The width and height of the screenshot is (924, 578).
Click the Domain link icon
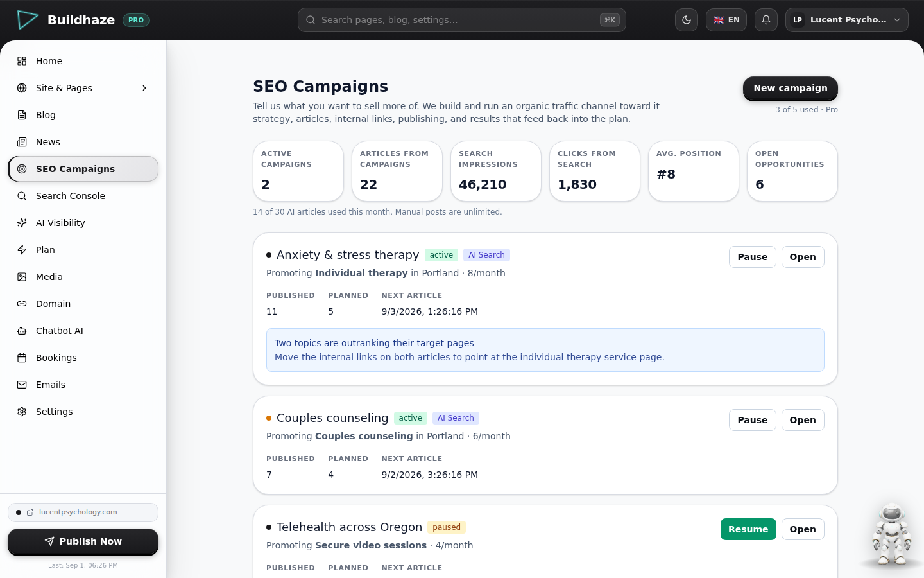(x=22, y=304)
